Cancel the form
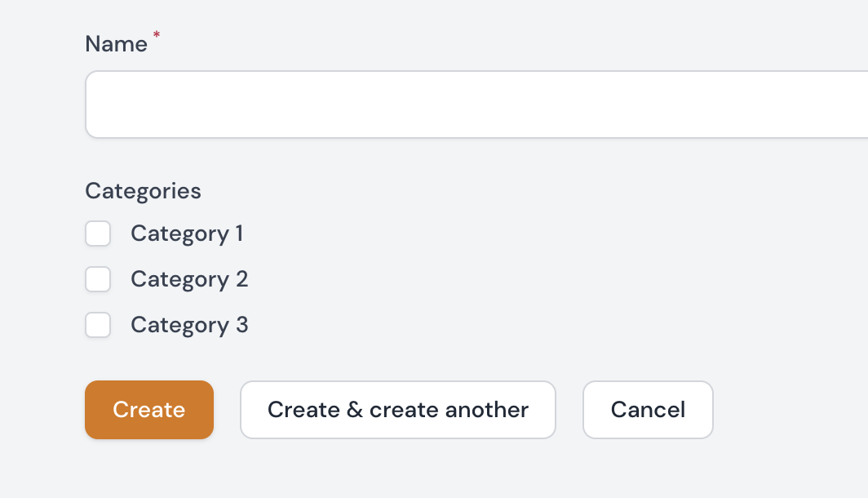Screen dimensions: 868x498 (648, 410)
